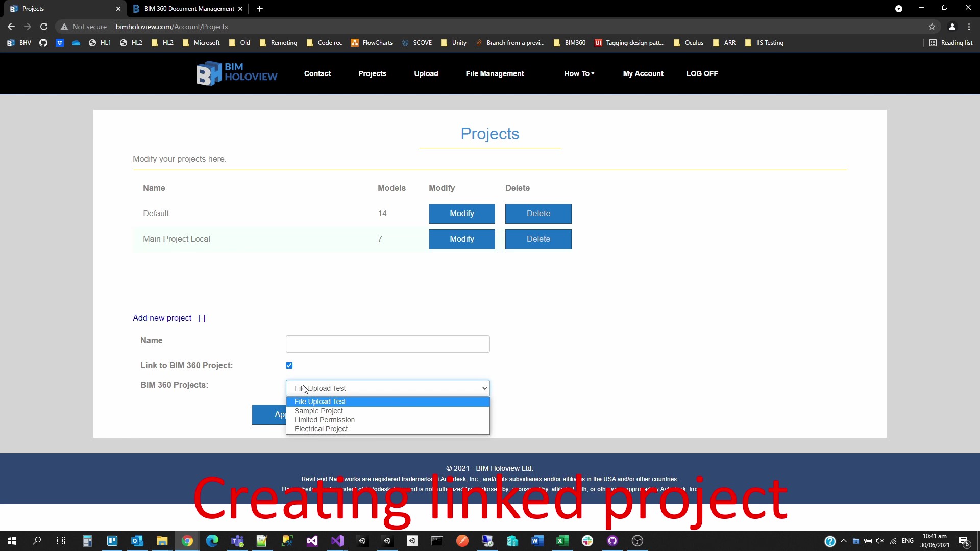Screen dimensions: 980x551
Task: Reload the page with the refresh icon
Action: point(44,27)
